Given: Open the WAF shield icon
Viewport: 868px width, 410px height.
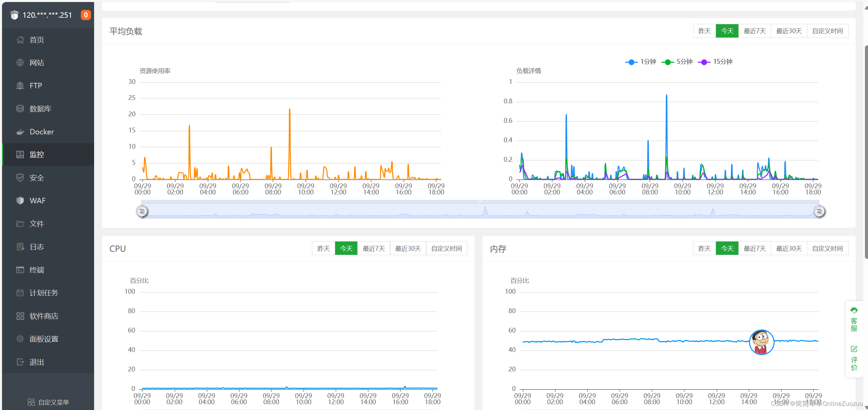Looking at the screenshot, I should click(x=20, y=201).
